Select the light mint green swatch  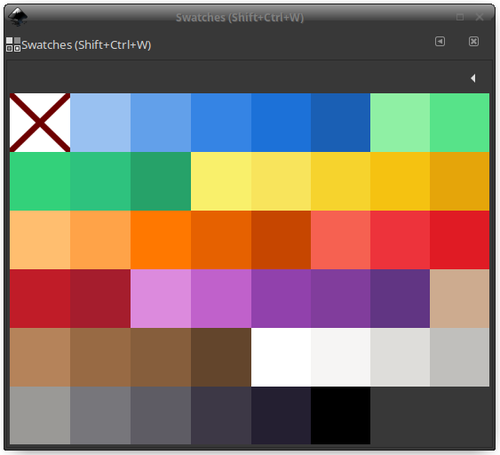(400, 123)
